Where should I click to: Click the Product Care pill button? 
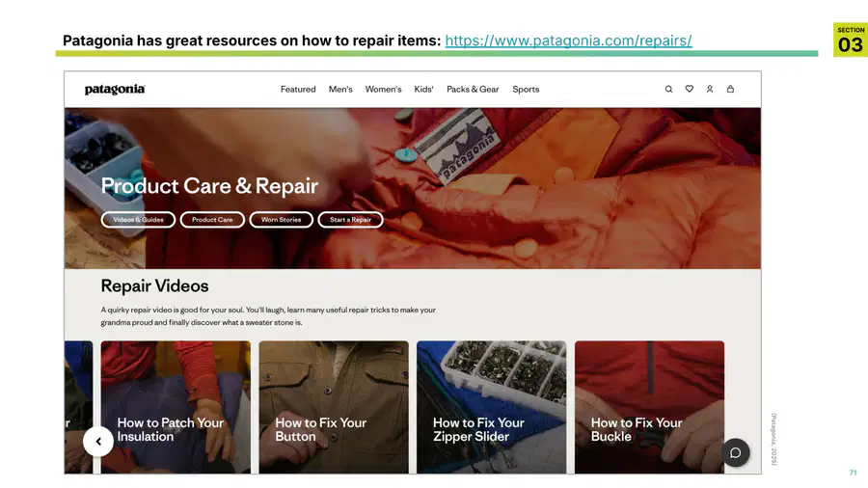tap(212, 220)
